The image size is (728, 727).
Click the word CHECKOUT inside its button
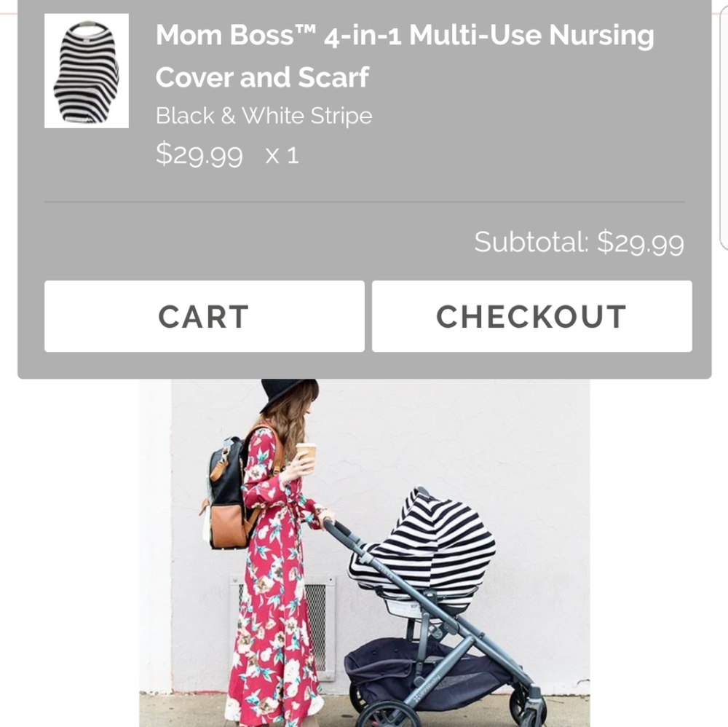(531, 315)
